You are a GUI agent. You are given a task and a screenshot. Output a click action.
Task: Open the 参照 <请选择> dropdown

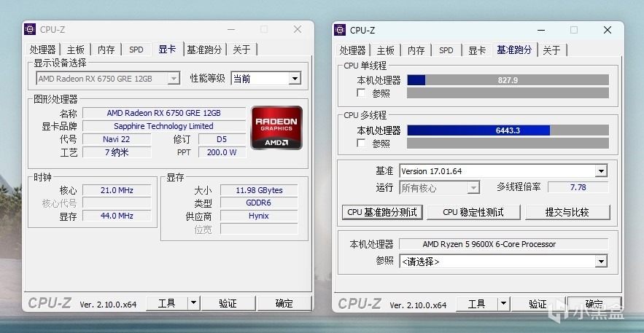[x=503, y=262]
